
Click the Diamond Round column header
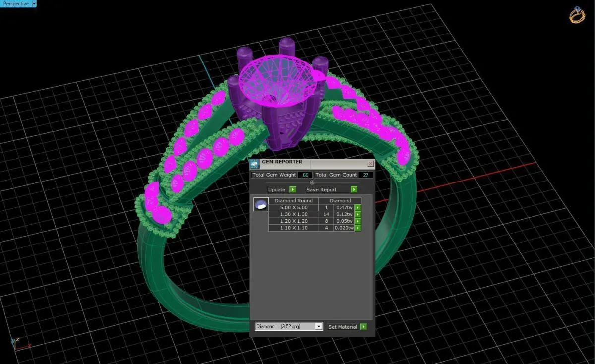[x=294, y=201]
